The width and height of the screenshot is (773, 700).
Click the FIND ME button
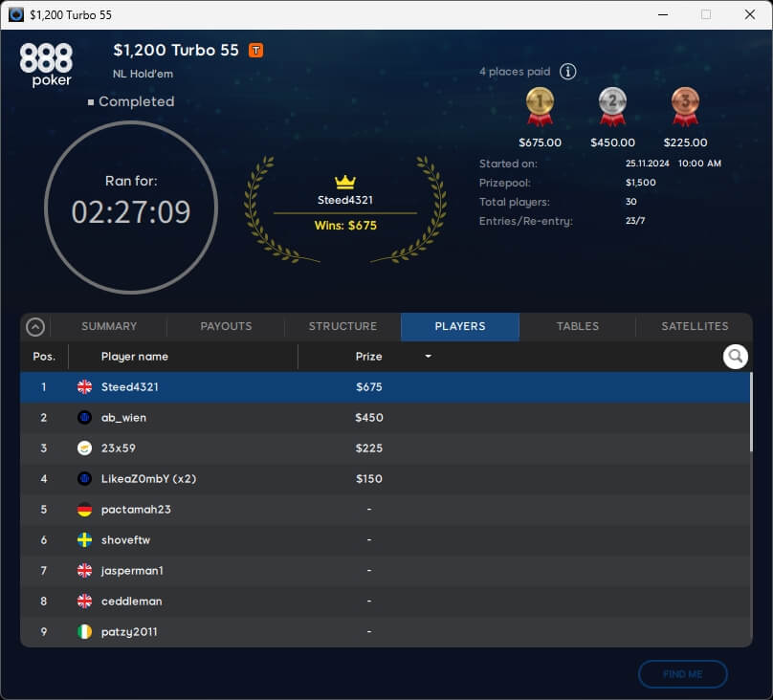[682, 674]
